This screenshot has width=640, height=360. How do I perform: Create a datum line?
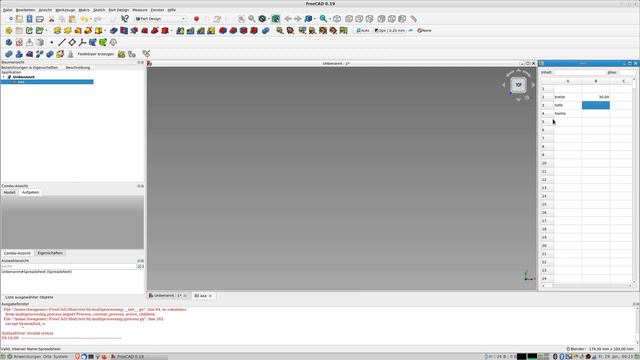pos(62,42)
